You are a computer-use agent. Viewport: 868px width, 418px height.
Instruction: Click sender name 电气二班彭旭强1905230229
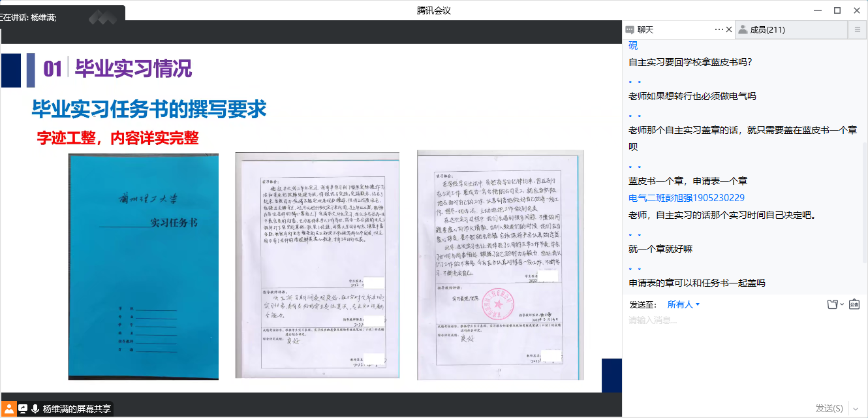click(x=686, y=198)
